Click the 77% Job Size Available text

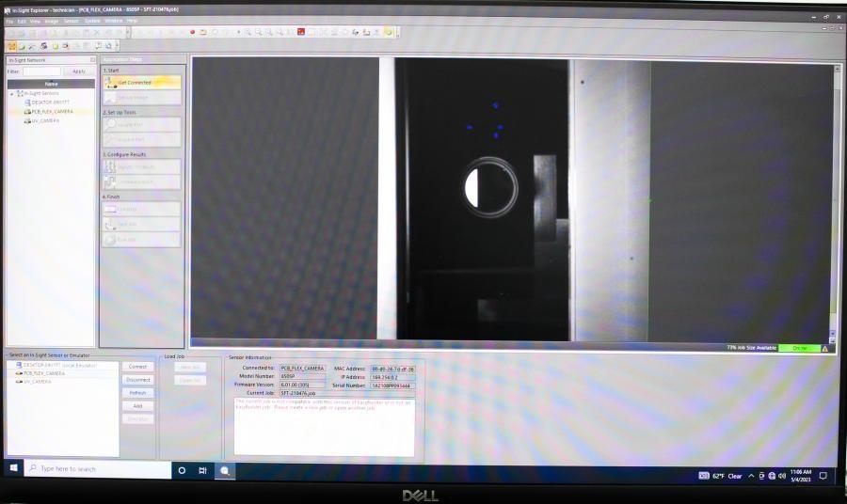(751, 348)
